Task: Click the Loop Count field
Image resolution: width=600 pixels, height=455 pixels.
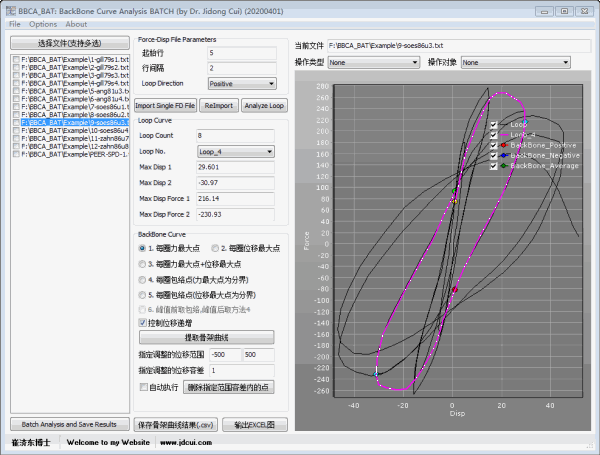Action: [235, 135]
